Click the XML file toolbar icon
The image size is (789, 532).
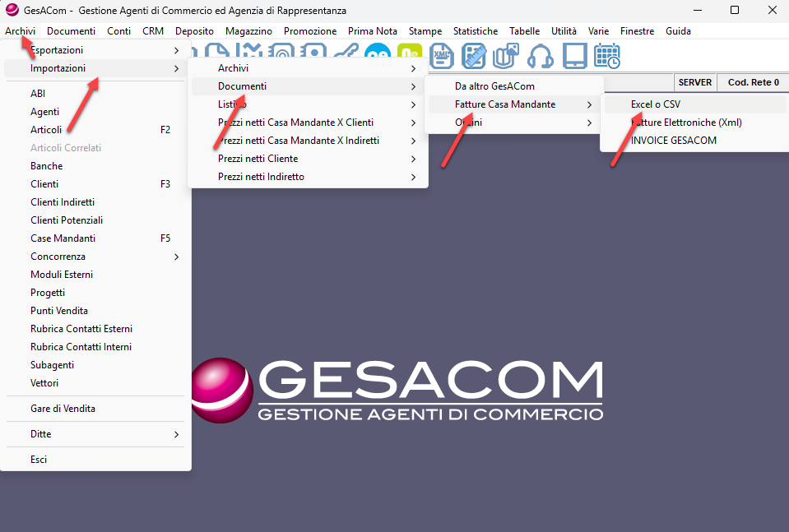tap(442, 56)
